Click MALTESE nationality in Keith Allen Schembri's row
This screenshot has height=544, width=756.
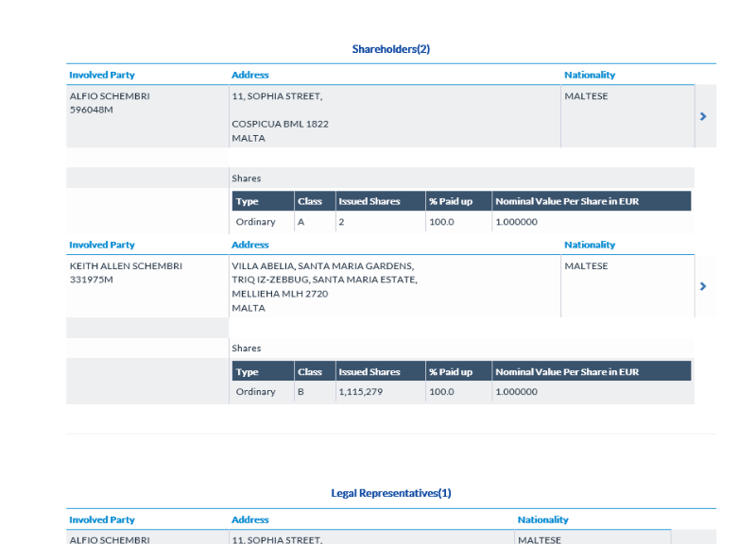586,266
